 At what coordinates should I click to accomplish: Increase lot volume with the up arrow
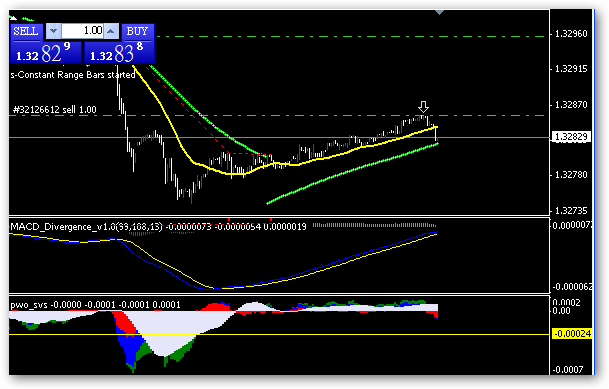(x=111, y=31)
